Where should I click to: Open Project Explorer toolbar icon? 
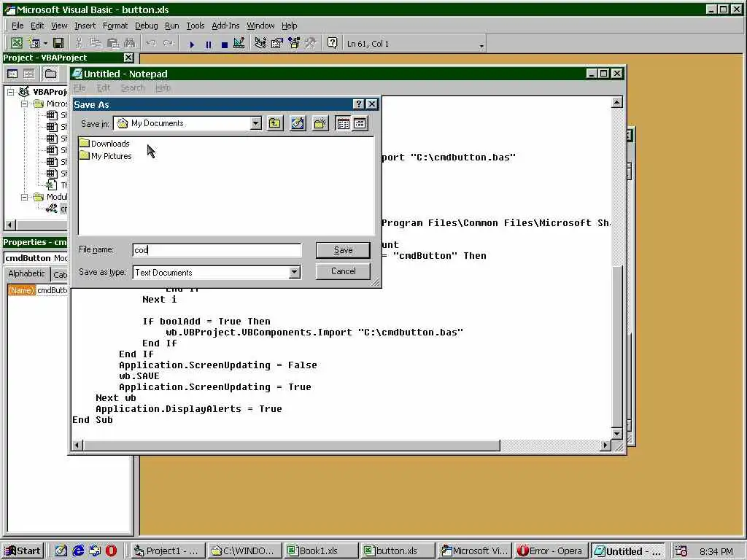point(260,43)
